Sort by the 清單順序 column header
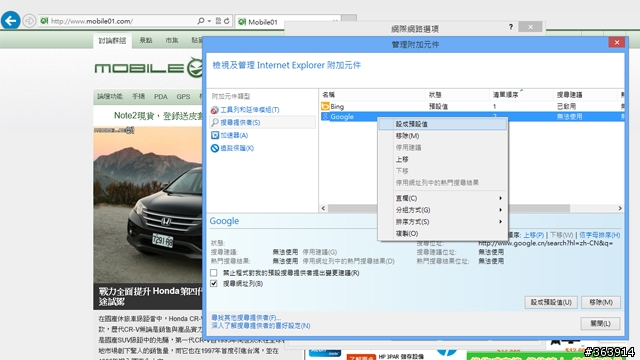 [x=522, y=95]
